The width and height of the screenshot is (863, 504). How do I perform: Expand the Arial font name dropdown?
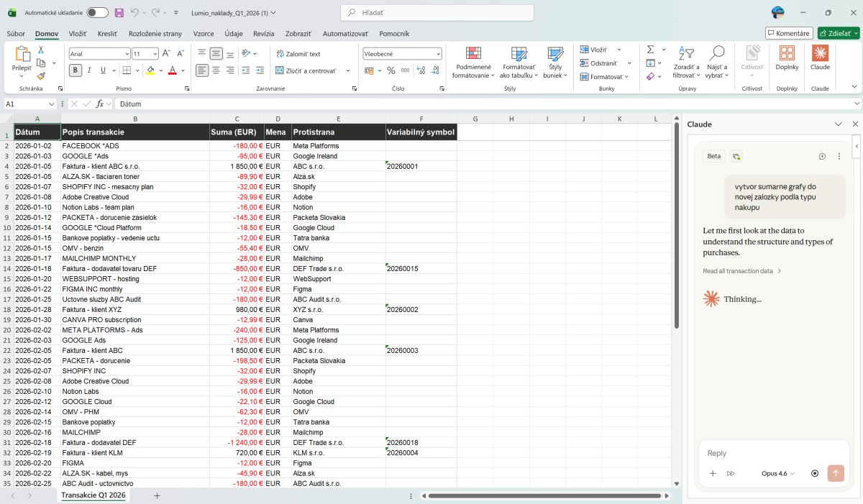(x=127, y=54)
